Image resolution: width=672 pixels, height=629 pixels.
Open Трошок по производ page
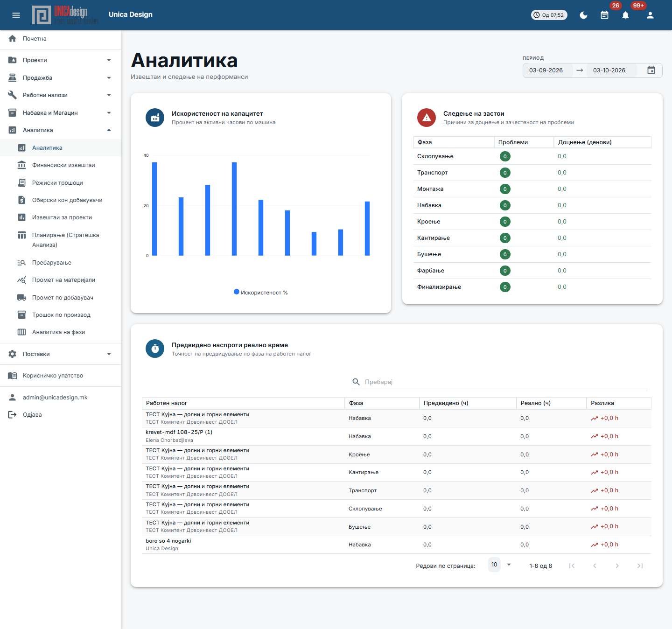[61, 315]
